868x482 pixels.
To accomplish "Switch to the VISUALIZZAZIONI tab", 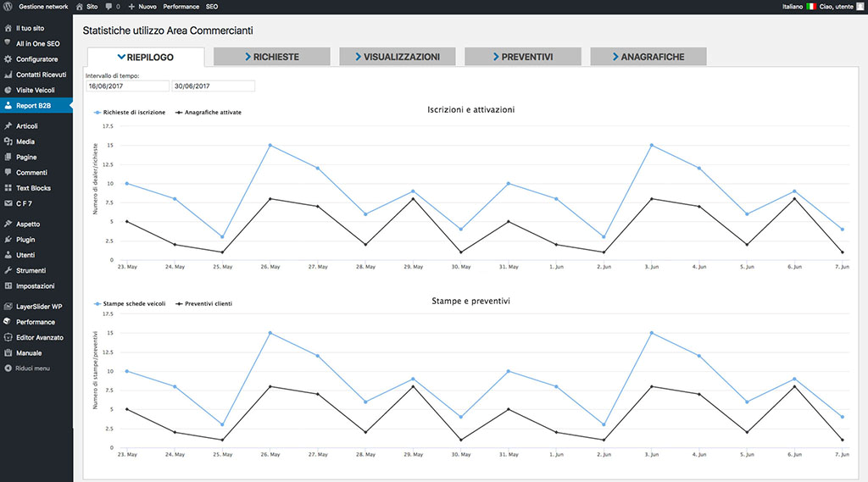I will coord(397,57).
